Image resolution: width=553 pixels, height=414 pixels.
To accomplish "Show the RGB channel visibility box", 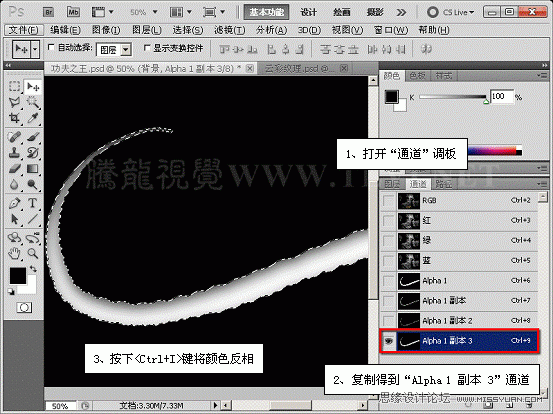I will 388,201.
